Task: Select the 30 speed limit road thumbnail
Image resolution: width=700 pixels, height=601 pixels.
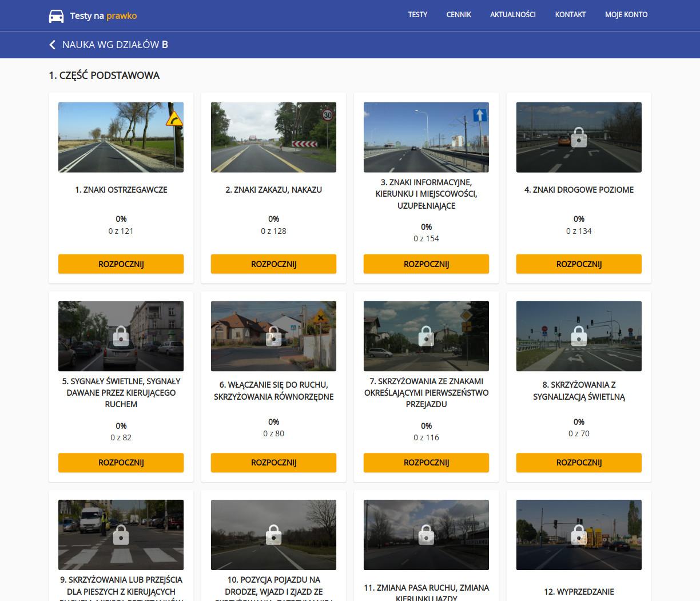Action: 273,137
